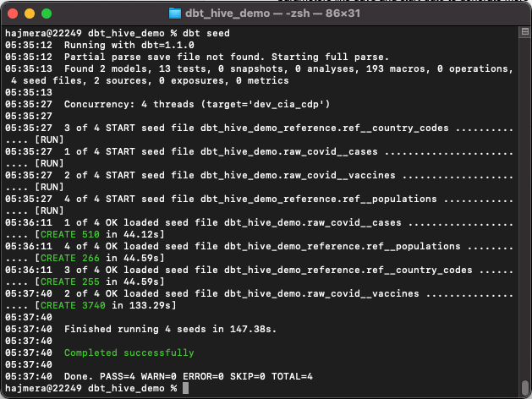The width and height of the screenshot is (532, 399).
Task: Click the folder icon in the title bar
Action: (175, 14)
